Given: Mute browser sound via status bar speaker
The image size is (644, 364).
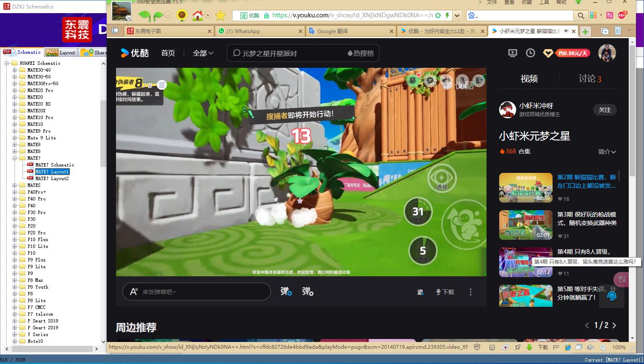Looking at the screenshot, I should point(590,347).
